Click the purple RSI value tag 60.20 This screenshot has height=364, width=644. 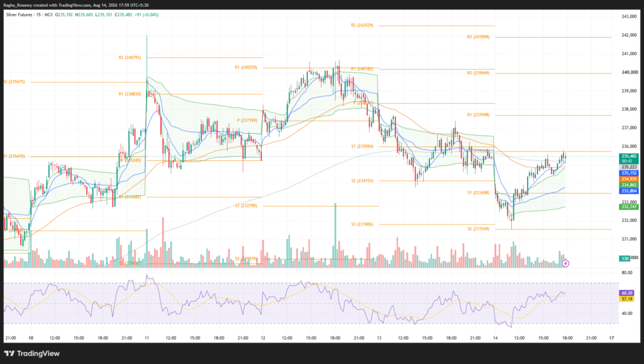click(627, 293)
